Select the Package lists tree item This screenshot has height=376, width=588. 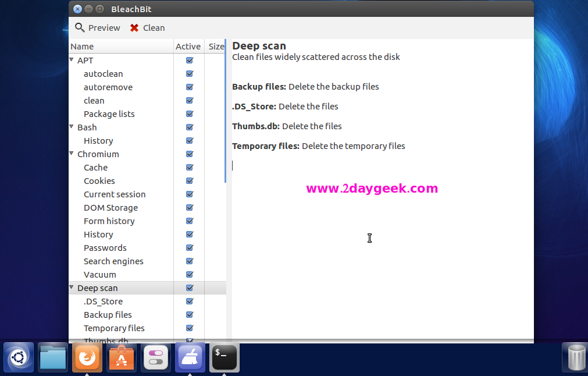click(109, 114)
